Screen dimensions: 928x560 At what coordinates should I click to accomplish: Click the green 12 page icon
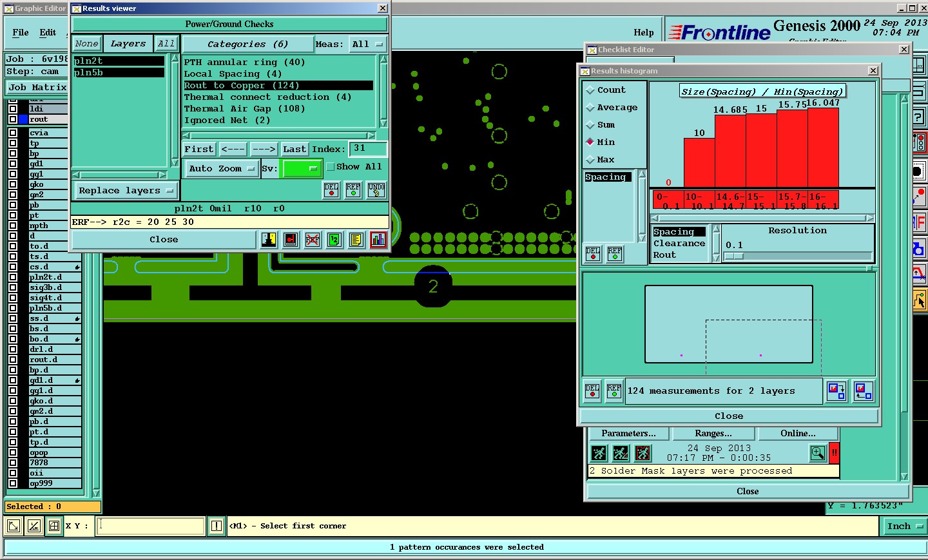334,240
